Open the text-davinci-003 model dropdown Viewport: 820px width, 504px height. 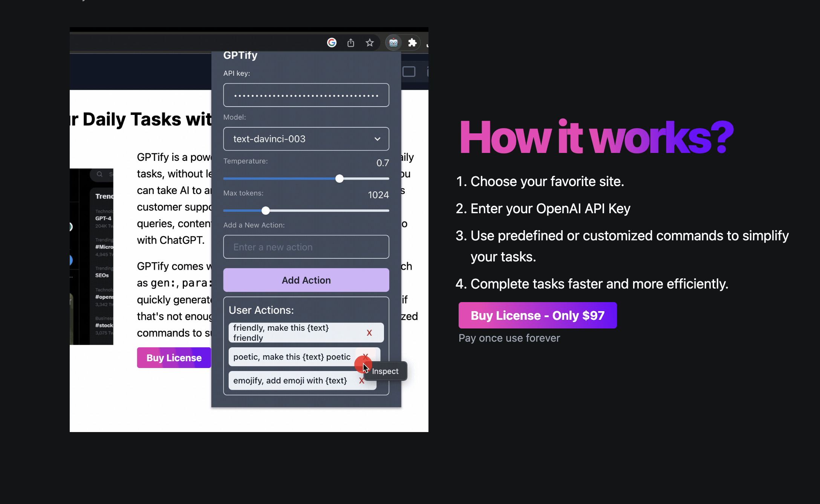(x=306, y=139)
